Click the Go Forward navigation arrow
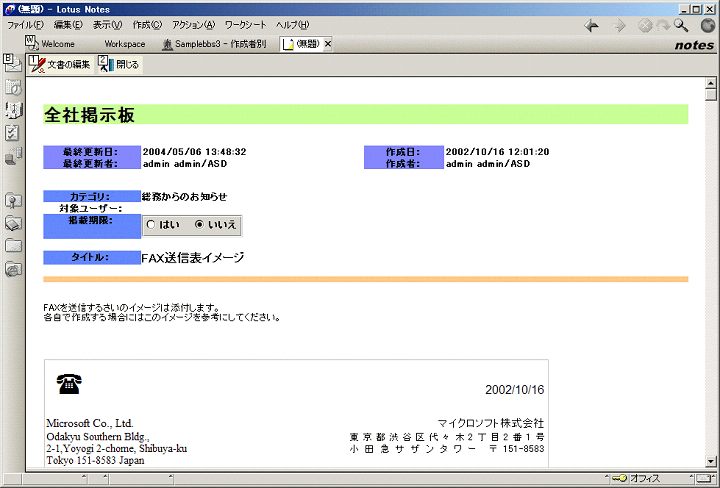The image size is (720, 488). (x=619, y=26)
